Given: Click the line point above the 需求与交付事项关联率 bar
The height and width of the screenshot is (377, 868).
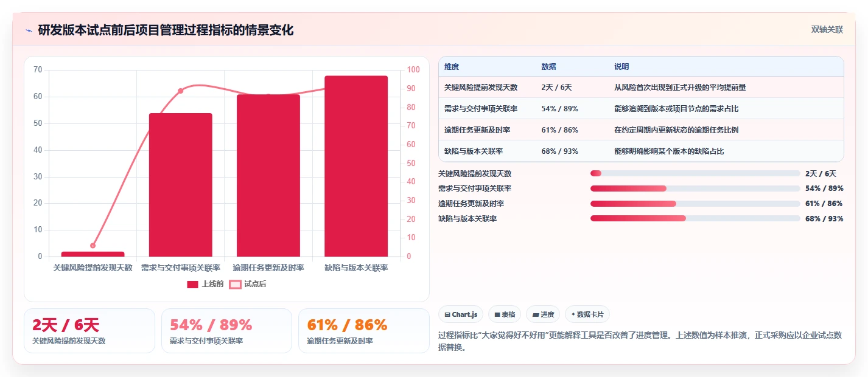Looking at the screenshot, I should coord(181,91).
